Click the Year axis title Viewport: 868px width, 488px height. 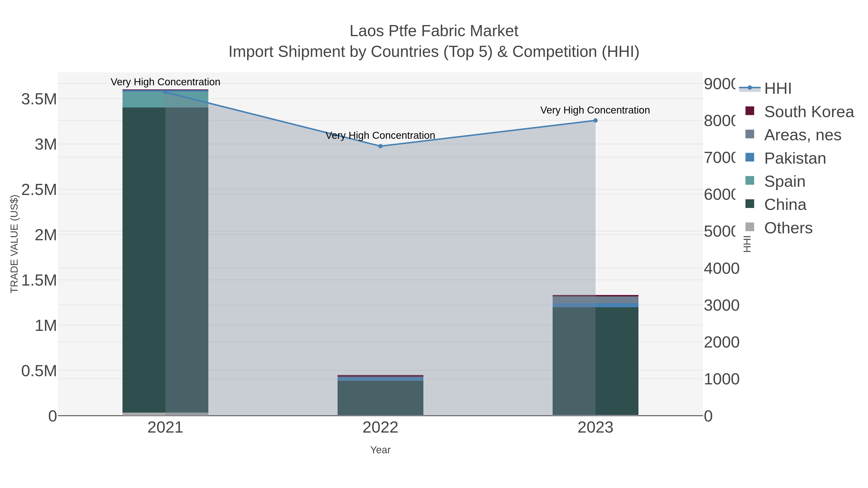point(380,450)
